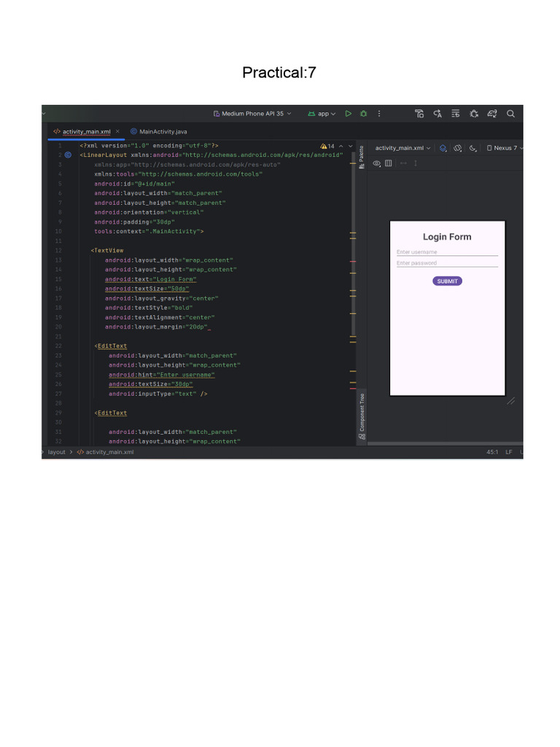Open the more actions three-dot menu
560x747 pixels.
379,114
